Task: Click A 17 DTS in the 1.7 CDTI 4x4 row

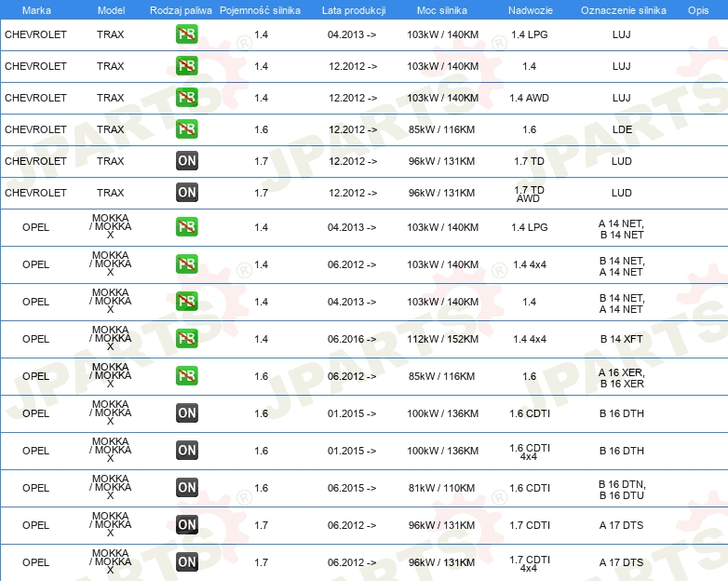Action: click(621, 562)
